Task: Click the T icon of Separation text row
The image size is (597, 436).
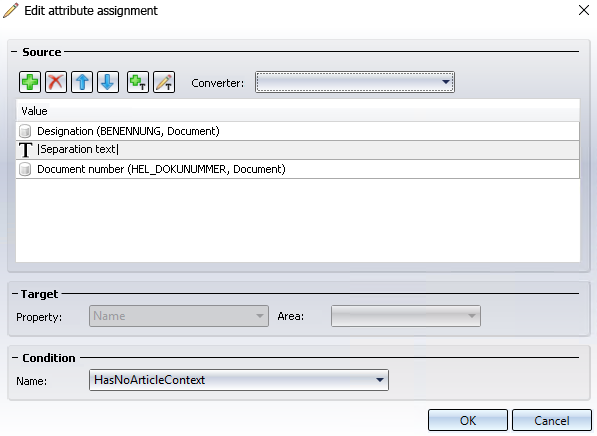Action: click(26, 150)
